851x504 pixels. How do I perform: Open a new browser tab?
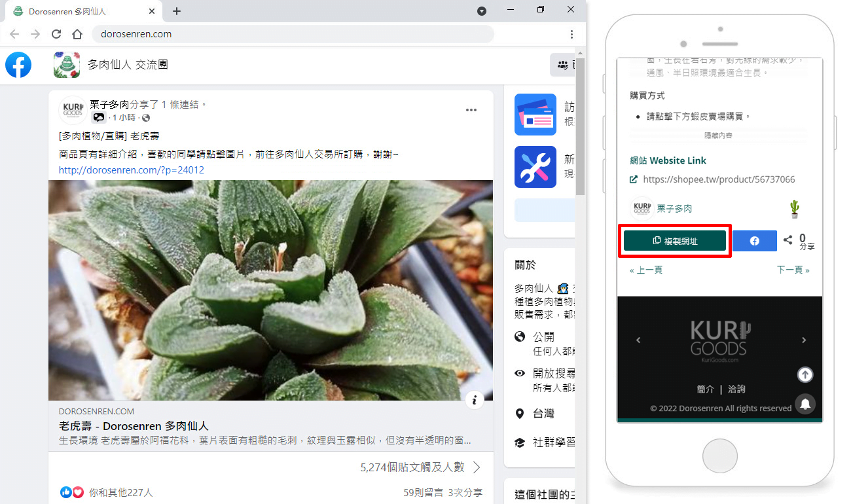(177, 11)
